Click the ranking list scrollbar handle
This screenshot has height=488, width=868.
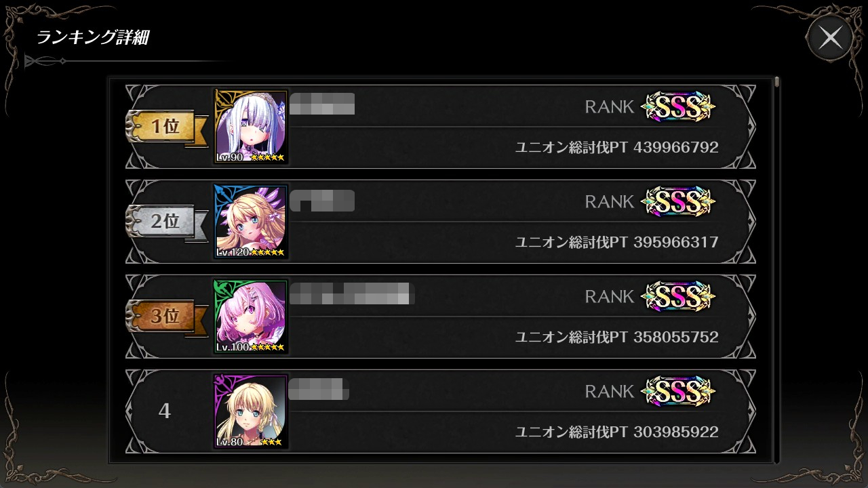point(776,83)
